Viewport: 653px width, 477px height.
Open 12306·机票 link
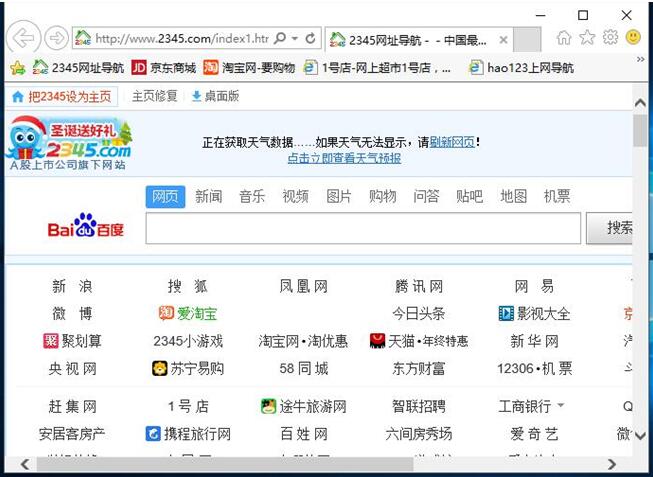pos(534,369)
